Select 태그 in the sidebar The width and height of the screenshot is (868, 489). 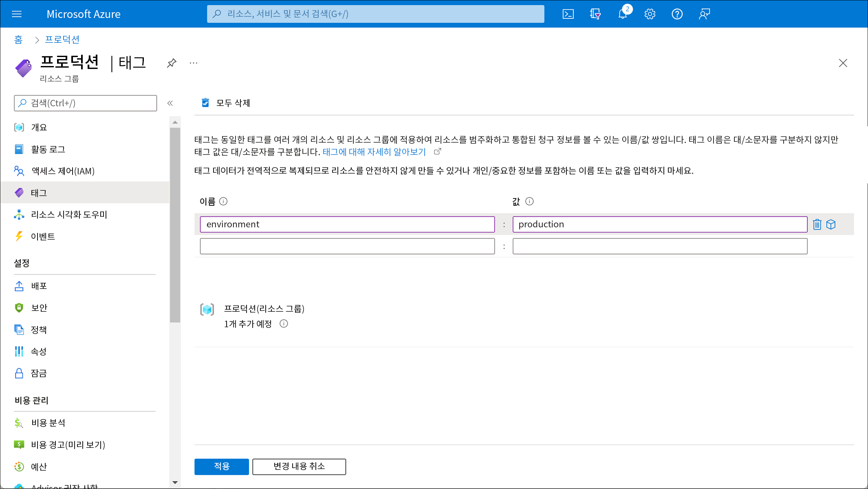point(85,193)
